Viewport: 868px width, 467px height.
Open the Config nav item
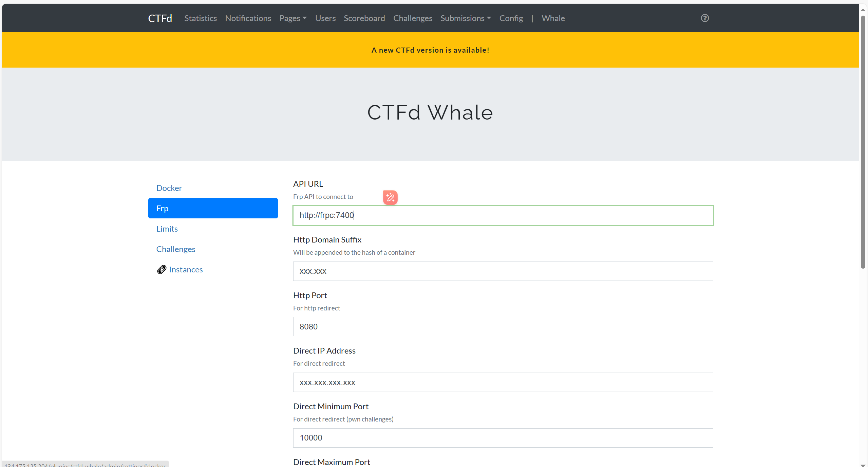coord(511,18)
